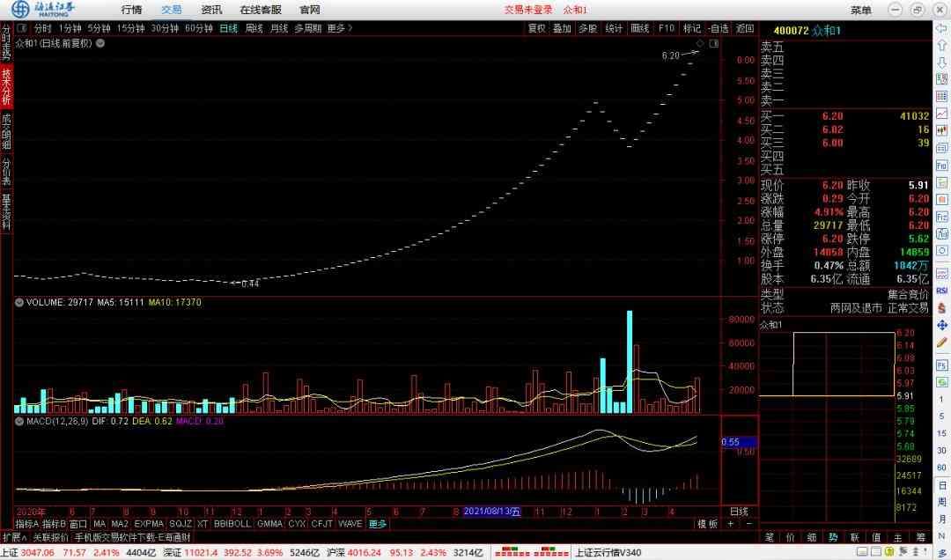
Task: Click the RSI indicator icon in sidebar
Action: coord(941,290)
